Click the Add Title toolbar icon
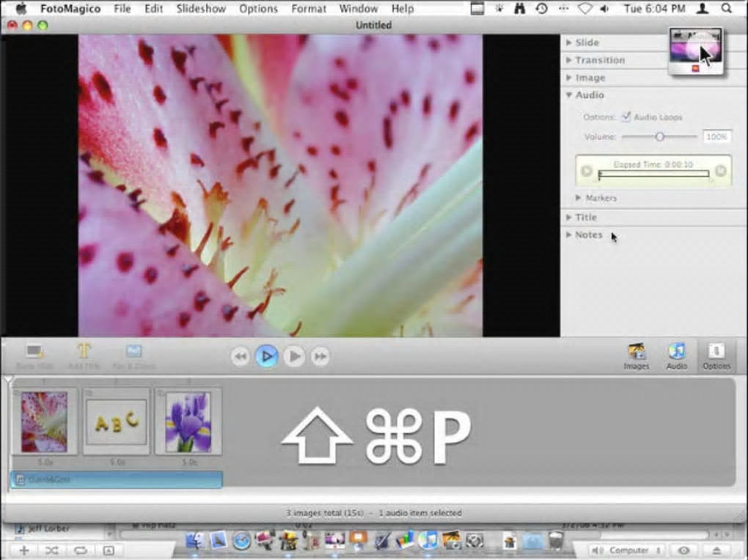The height and width of the screenshot is (560, 748). click(84, 355)
